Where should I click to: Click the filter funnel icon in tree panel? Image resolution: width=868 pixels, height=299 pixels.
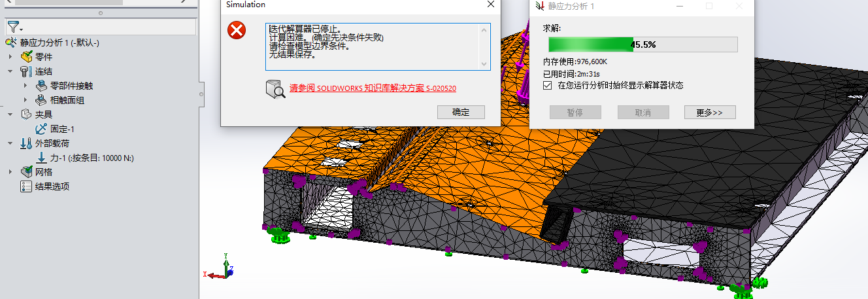coord(13,27)
